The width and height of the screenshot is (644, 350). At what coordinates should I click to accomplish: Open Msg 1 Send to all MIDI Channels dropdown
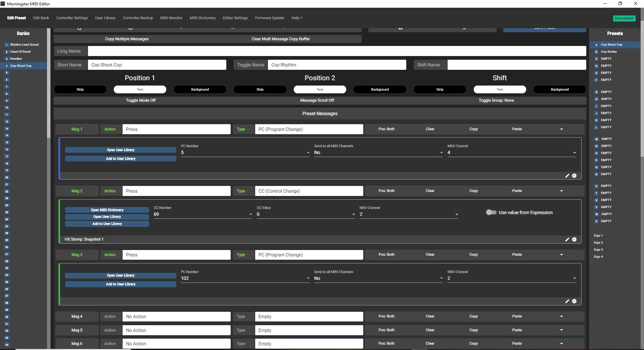[x=378, y=153]
